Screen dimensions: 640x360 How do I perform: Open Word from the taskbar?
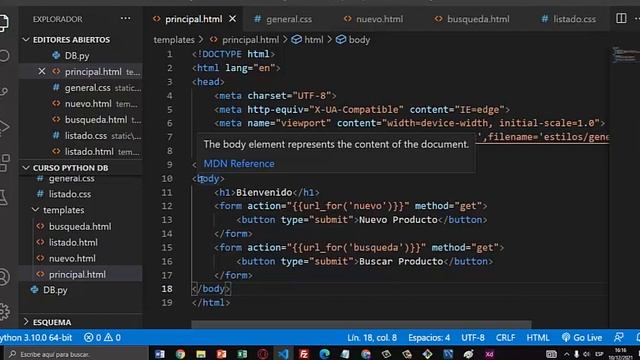tap(160, 354)
